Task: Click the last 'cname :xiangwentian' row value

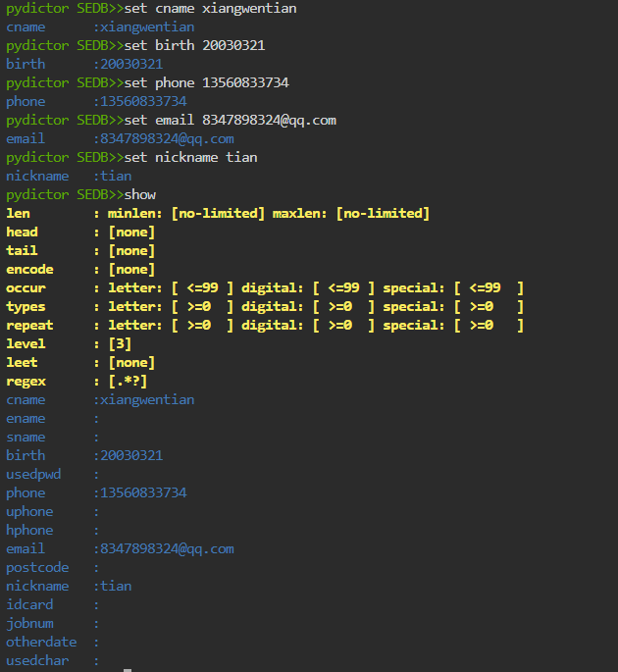Action: (147, 400)
